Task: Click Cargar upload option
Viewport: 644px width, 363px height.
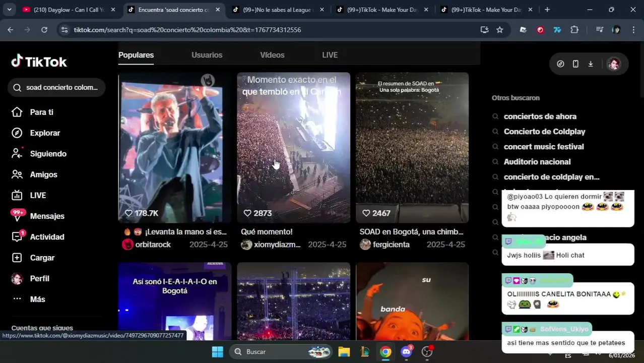Action: point(42,258)
